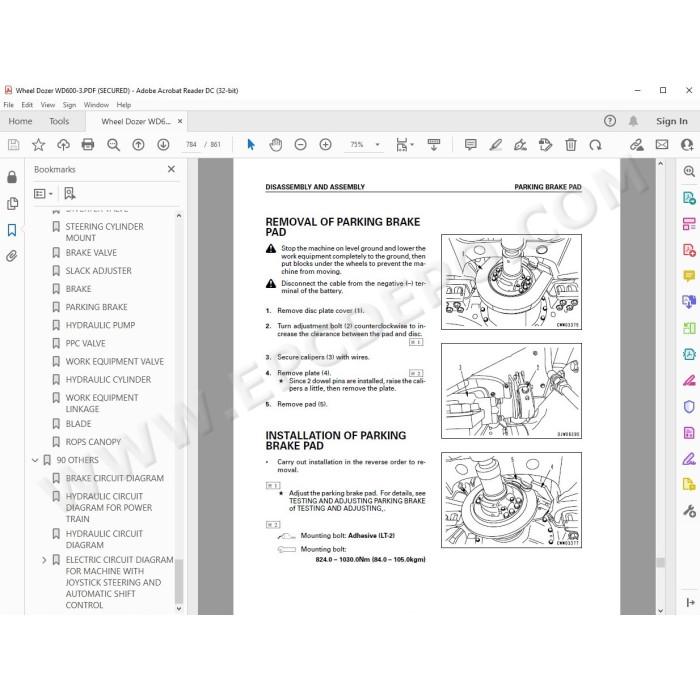Open the Attachments paperclip panel
The width and height of the screenshot is (700, 700).
[12, 256]
